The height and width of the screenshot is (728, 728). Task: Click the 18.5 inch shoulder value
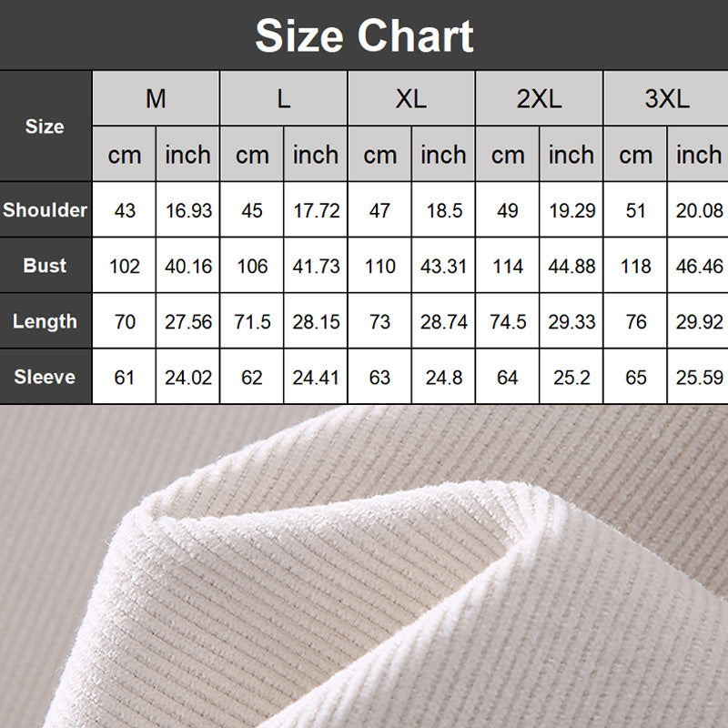tap(443, 210)
